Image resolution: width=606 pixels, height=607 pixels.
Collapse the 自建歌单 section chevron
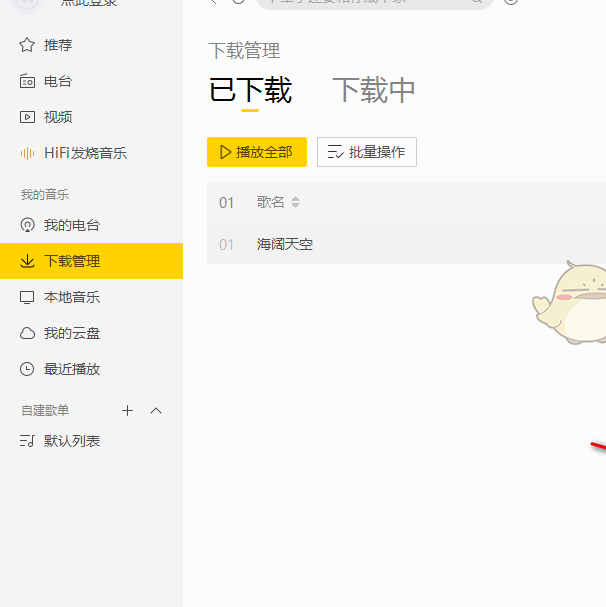coord(156,410)
